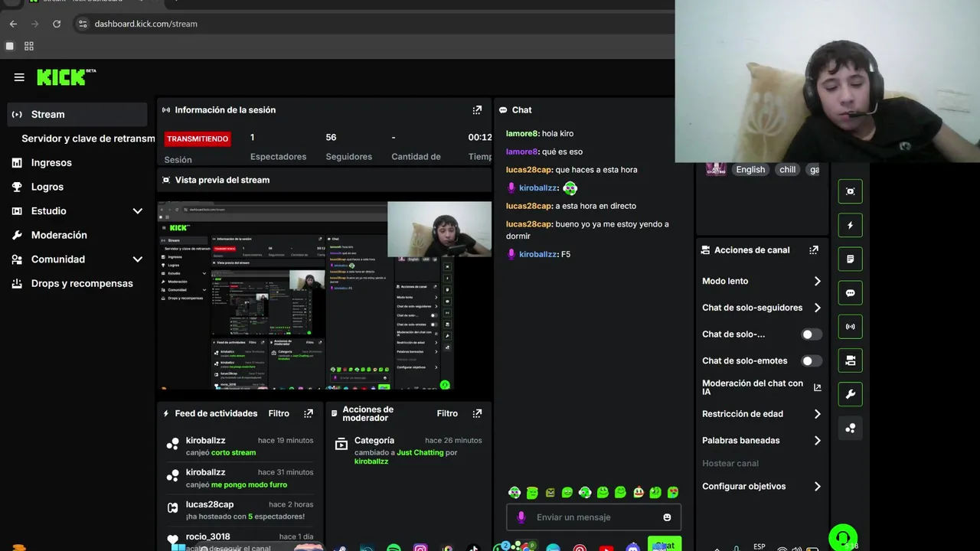This screenshot has height=551, width=980.
Task: Toggle the moderator actions note icon in right rail
Action: (x=850, y=259)
